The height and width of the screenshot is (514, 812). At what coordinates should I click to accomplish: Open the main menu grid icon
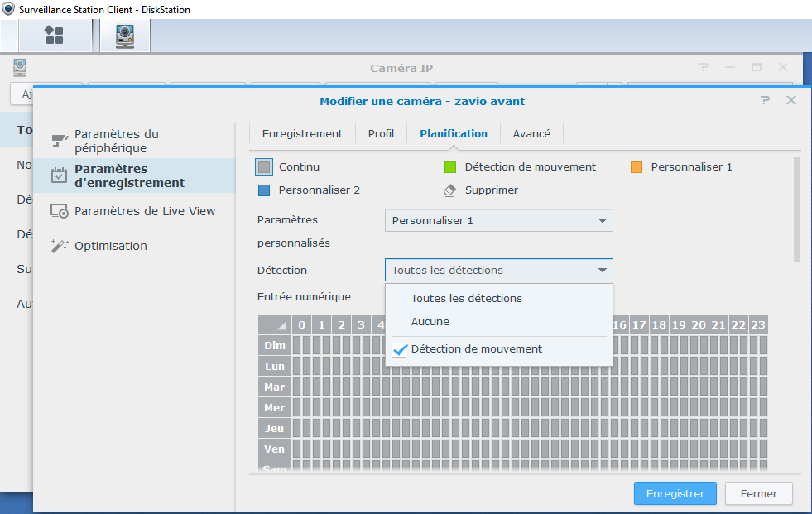tap(54, 35)
